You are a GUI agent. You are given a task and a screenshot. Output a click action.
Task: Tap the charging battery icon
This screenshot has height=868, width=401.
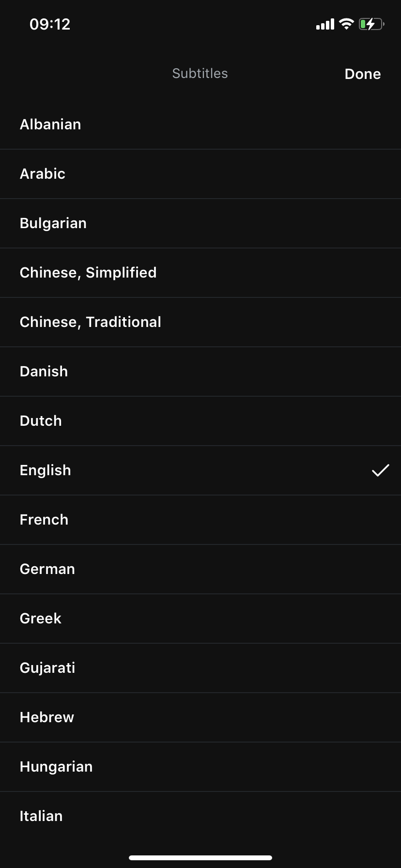pyautogui.click(x=371, y=24)
